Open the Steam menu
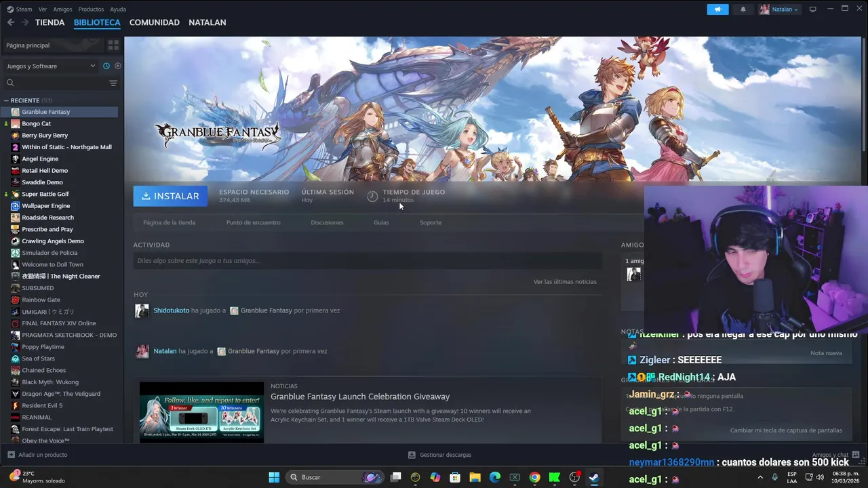868x488 pixels. coord(20,9)
